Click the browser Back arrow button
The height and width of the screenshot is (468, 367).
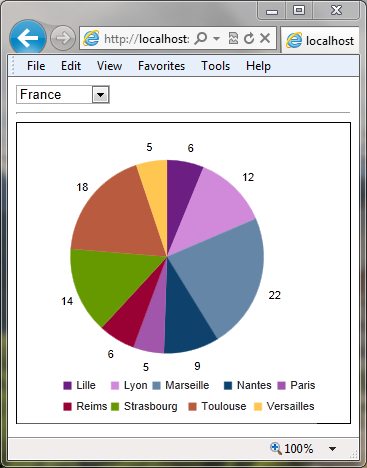(28, 38)
